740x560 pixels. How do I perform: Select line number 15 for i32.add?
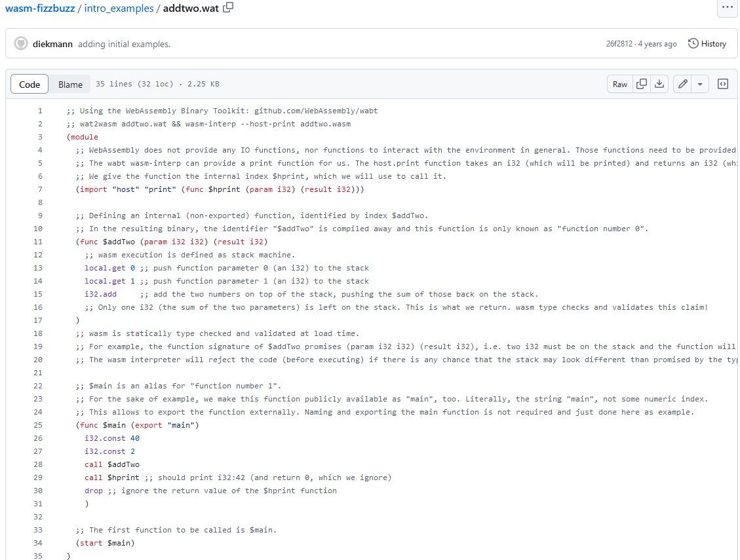pyautogui.click(x=38, y=294)
